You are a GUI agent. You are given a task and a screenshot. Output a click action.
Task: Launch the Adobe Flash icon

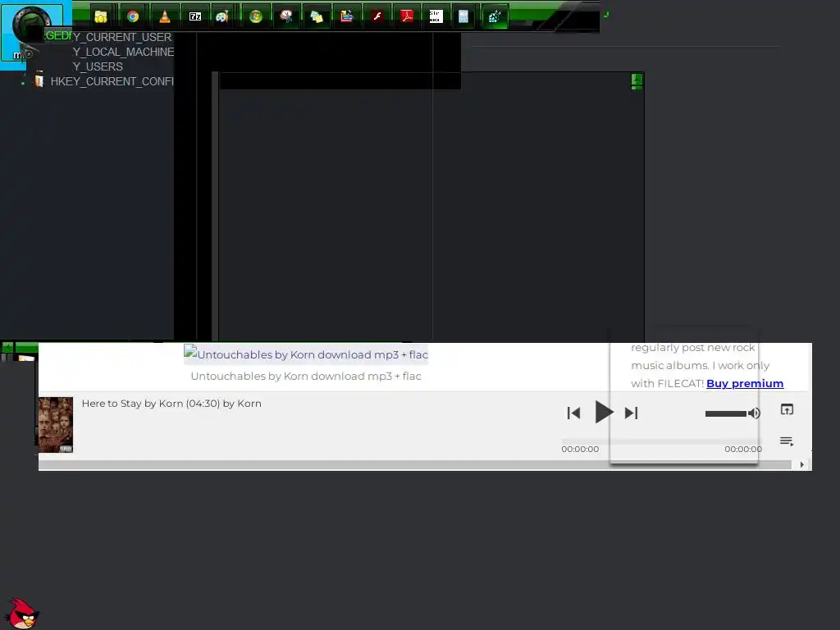377,16
